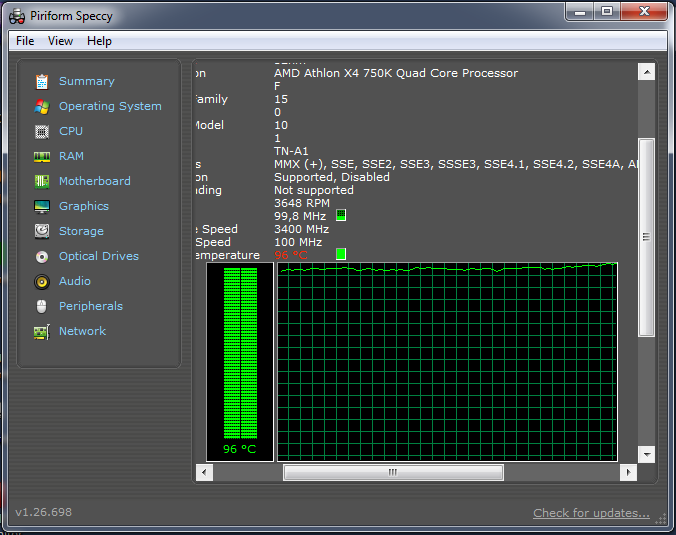Open the Help menu
Screen dimensions: 676x535
point(99,41)
